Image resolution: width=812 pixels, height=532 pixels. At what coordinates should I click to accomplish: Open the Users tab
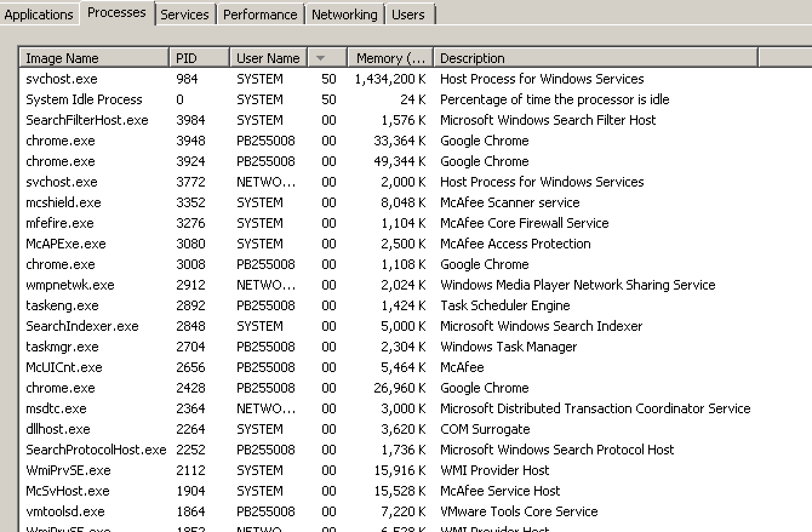pyautogui.click(x=410, y=14)
